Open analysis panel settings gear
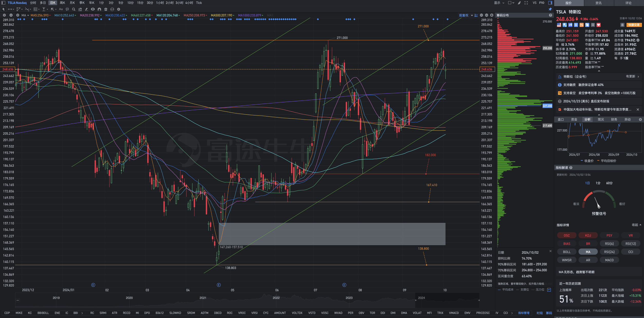This screenshot has width=644, height=318. 640,120
